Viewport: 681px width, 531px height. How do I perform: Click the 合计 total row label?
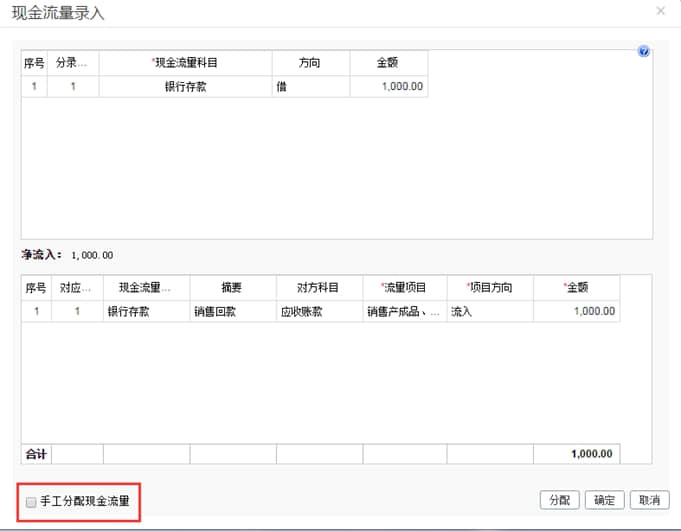coord(36,454)
